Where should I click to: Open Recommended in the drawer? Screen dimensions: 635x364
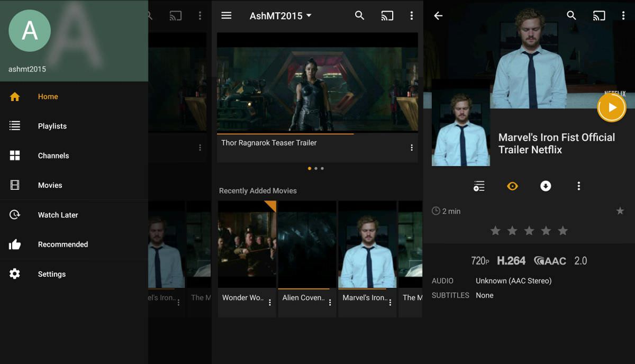pos(74,244)
